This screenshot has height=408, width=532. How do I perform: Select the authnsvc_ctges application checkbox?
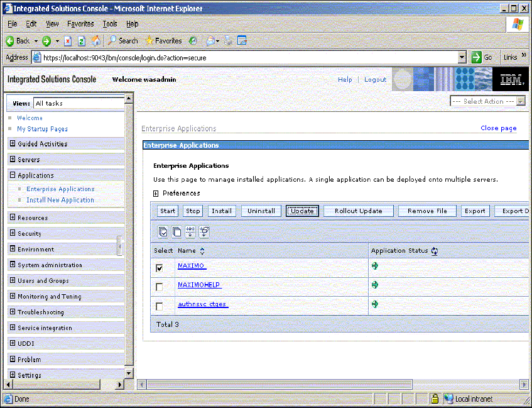tap(160, 306)
